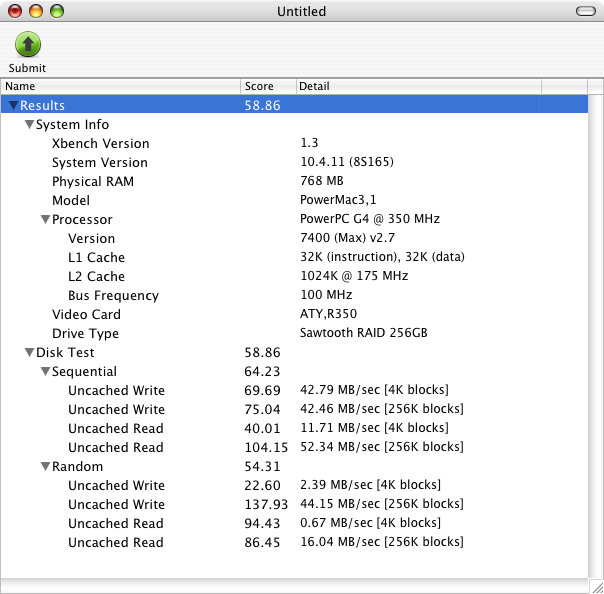Toggle toolbar with the title bar pill button
The width and height of the screenshot is (604, 594).
point(586,11)
